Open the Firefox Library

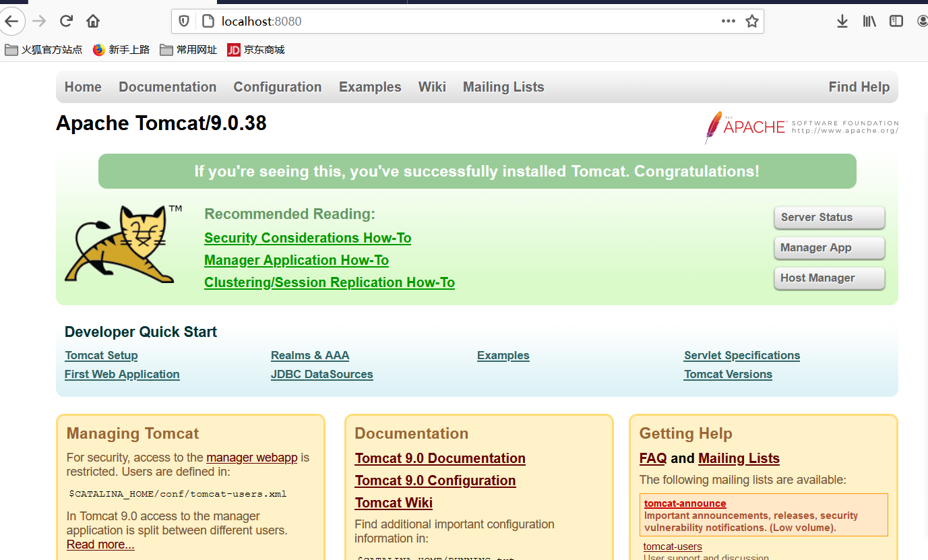tap(869, 21)
